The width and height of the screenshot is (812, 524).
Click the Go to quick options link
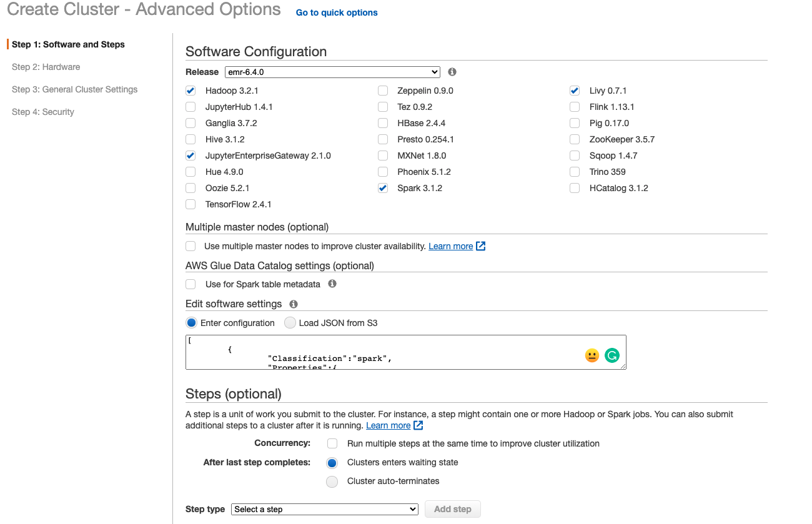[x=337, y=12]
